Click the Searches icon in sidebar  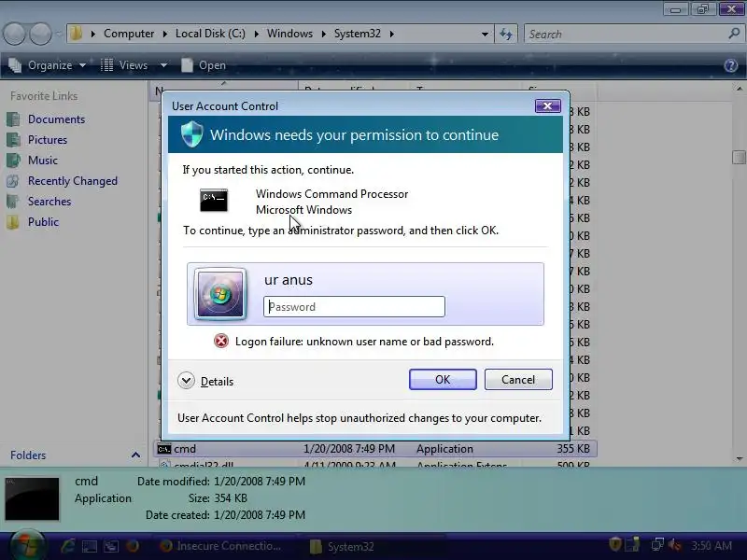pyautogui.click(x=13, y=201)
